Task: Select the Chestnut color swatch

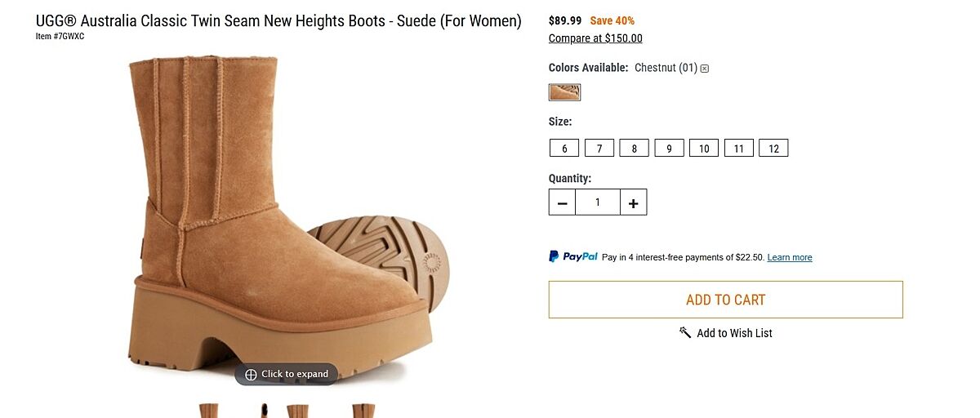Action: pyautogui.click(x=564, y=92)
